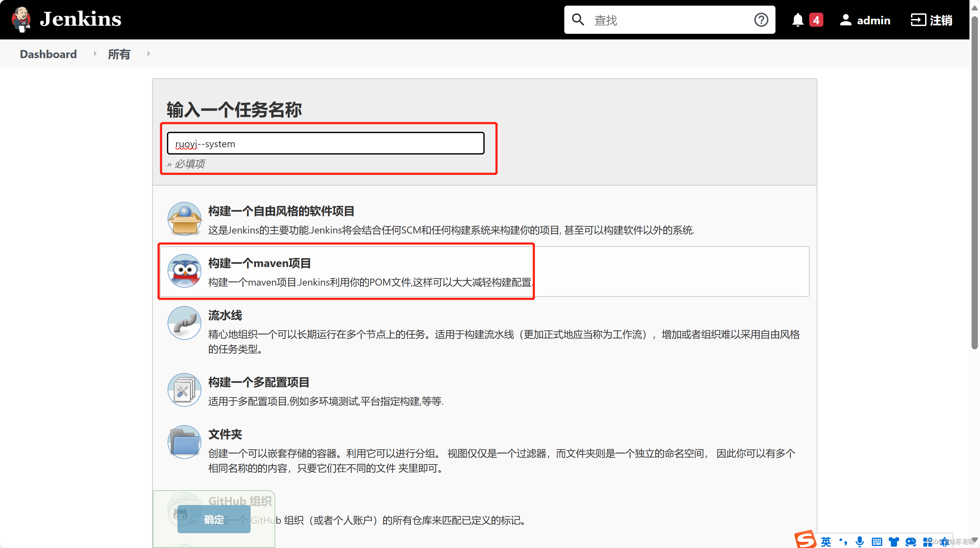Viewport: 980px width, 548px height.
Task: Select the freestyle project box icon
Action: [x=184, y=219]
